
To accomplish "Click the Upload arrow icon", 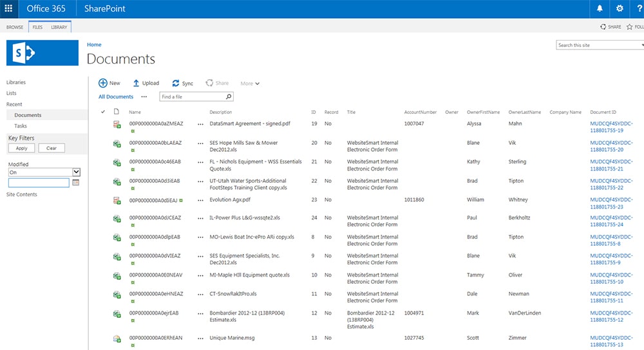I will click(x=136, y=83).
